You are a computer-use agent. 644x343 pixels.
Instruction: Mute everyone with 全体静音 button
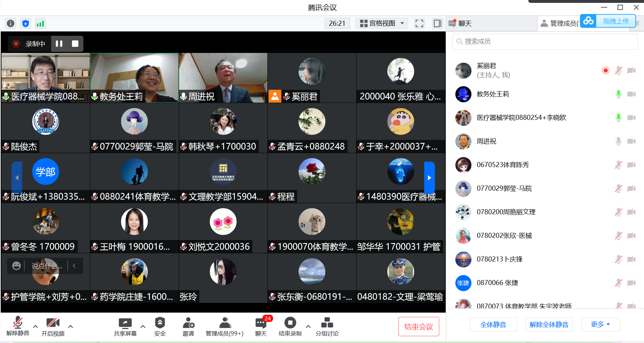[x=493, y=324]
